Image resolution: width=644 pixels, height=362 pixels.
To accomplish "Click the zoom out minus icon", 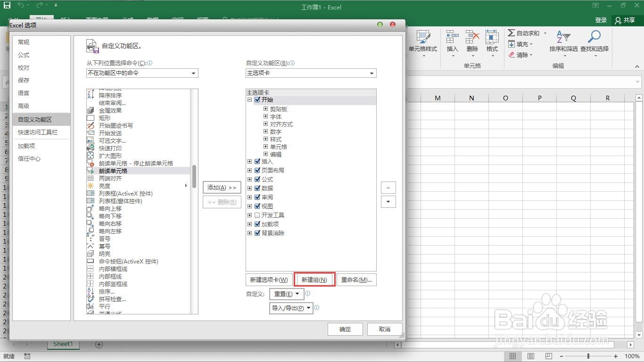I will point(561,356).
